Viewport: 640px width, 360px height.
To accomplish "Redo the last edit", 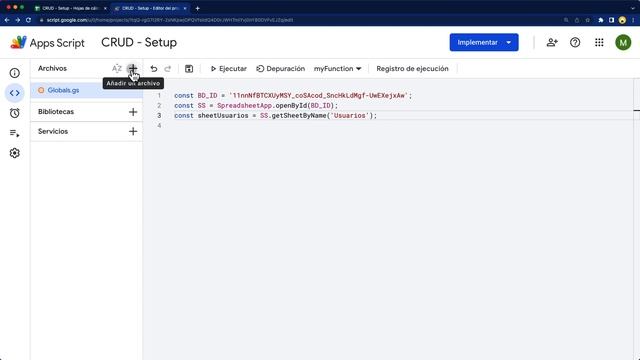I will click(167, 69).
